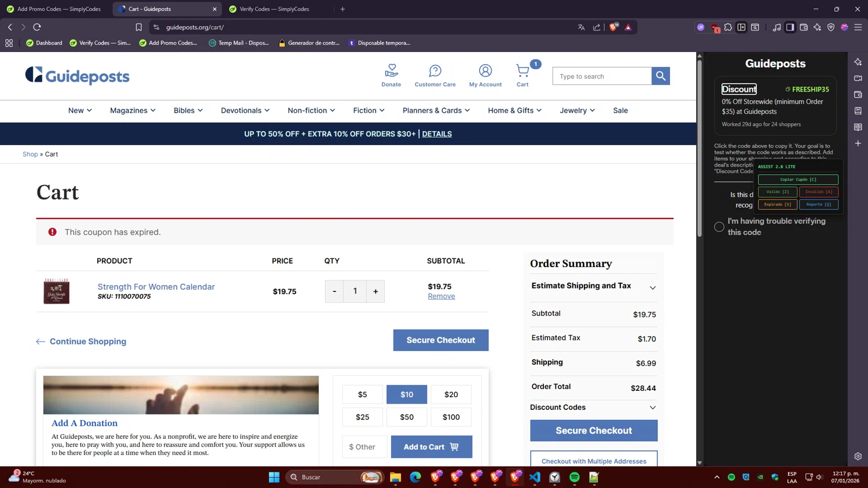Go back to previous page

tap(10, 27)
